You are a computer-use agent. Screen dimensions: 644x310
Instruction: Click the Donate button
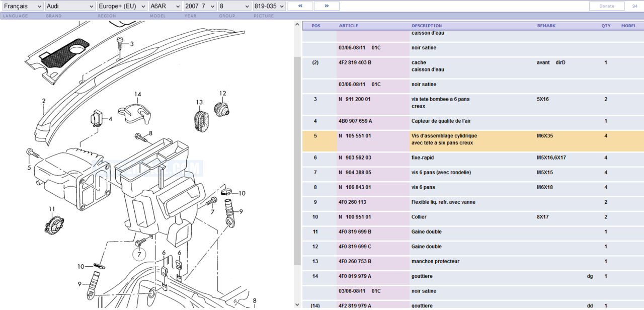coord(607,6)
